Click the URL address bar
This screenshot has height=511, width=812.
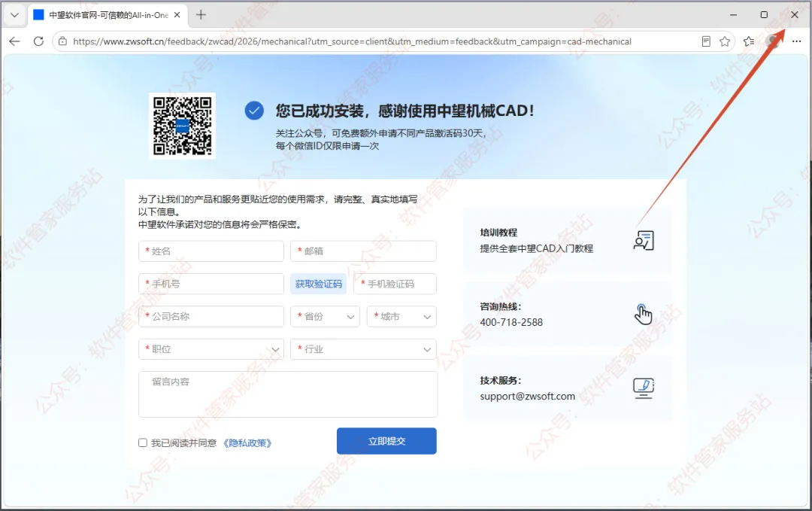click(352, 41)
